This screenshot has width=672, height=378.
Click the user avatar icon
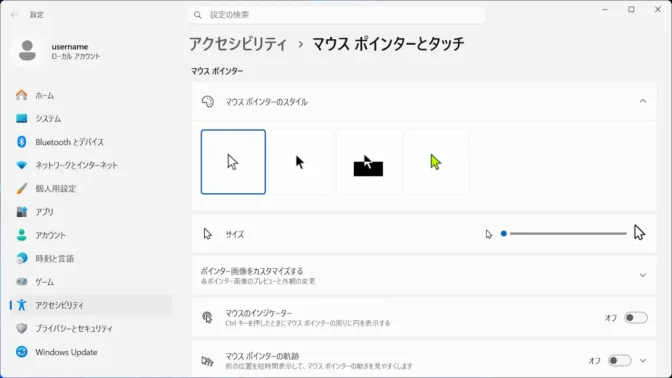(x=27, y=51)
